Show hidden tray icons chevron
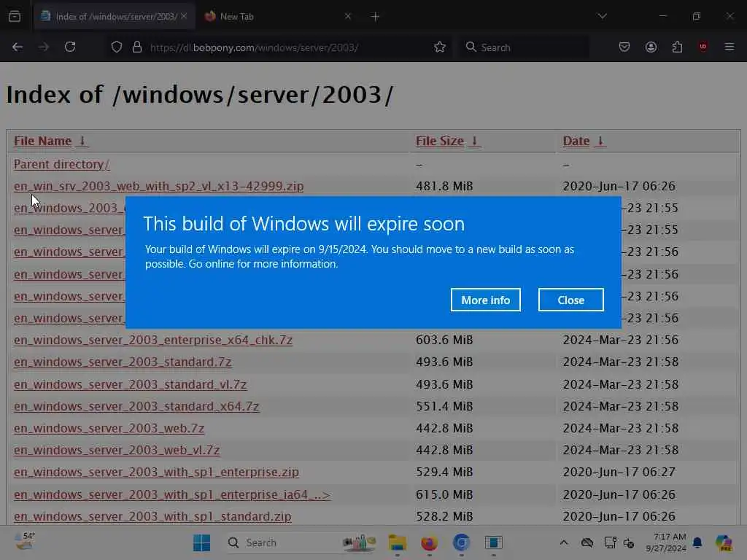The width and height of the screenshot is (747, 560). (x=564, y=542)
